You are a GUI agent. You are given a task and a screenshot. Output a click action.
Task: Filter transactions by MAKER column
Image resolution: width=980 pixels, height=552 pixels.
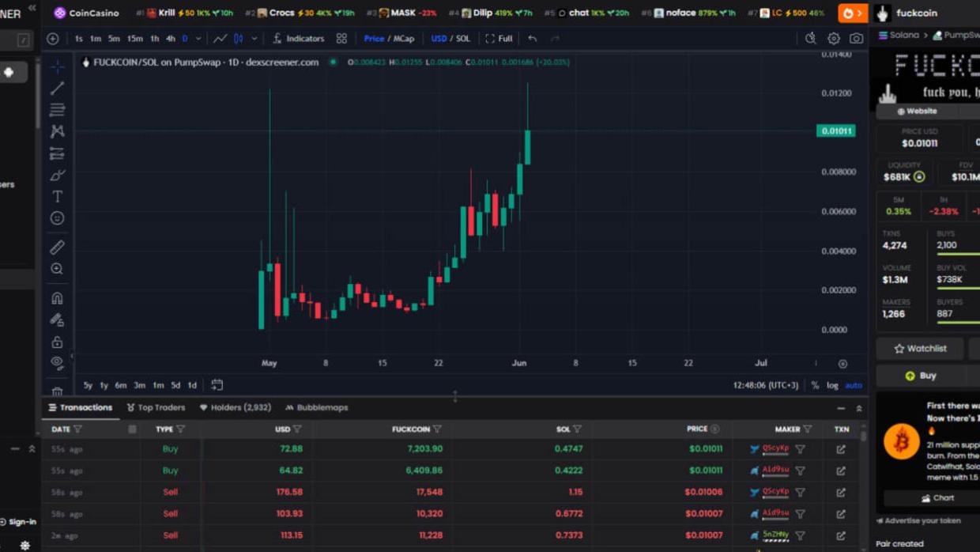tap(807, 429)
